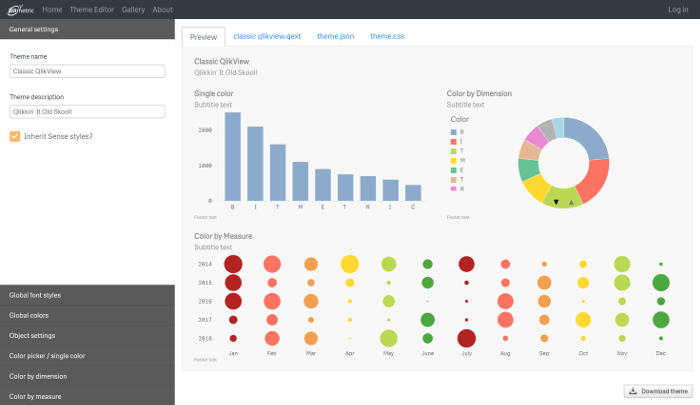The height and width of the screenshot is (405, 700).
Task: Expand the Color by dimension section
Action: click(88, 376)
